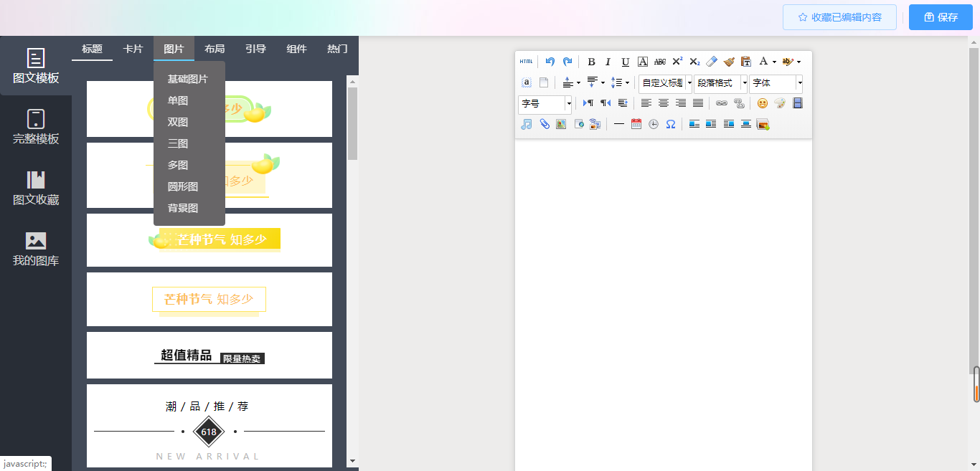Switch to the 布局 tab
Screen dimensions: 980x471
click(215, 49)
